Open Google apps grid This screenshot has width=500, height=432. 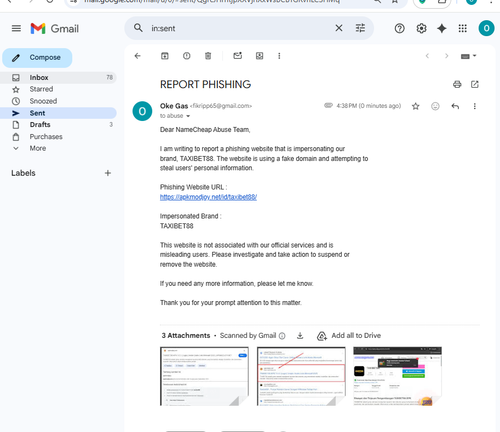tap(463, 29)
